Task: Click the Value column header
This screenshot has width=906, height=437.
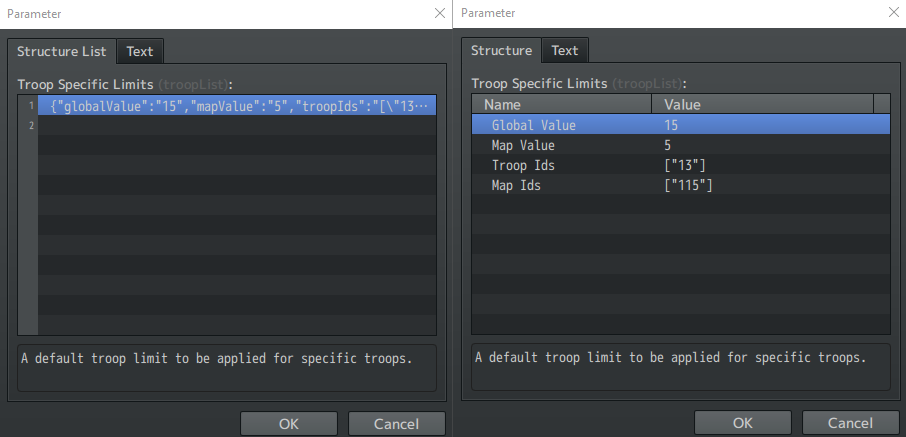Action: click(x=763, y=105)
